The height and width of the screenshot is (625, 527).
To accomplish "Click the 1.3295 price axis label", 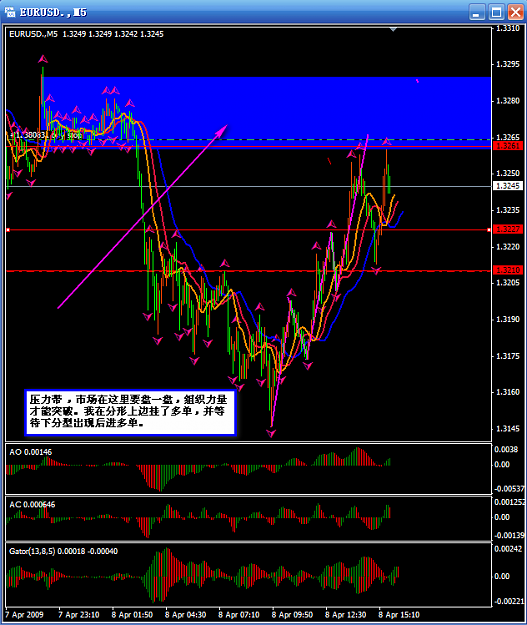I will click(x=508, y=64).
